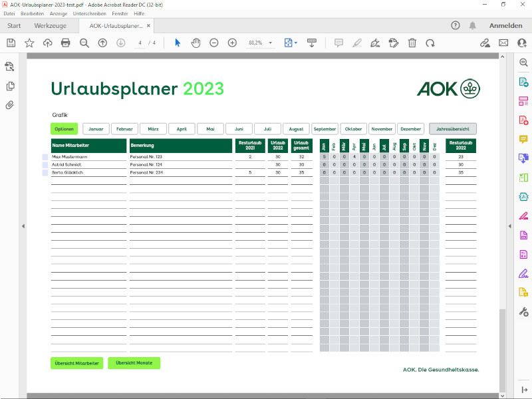
Task: Add a comment note icon
Action: 338,43
